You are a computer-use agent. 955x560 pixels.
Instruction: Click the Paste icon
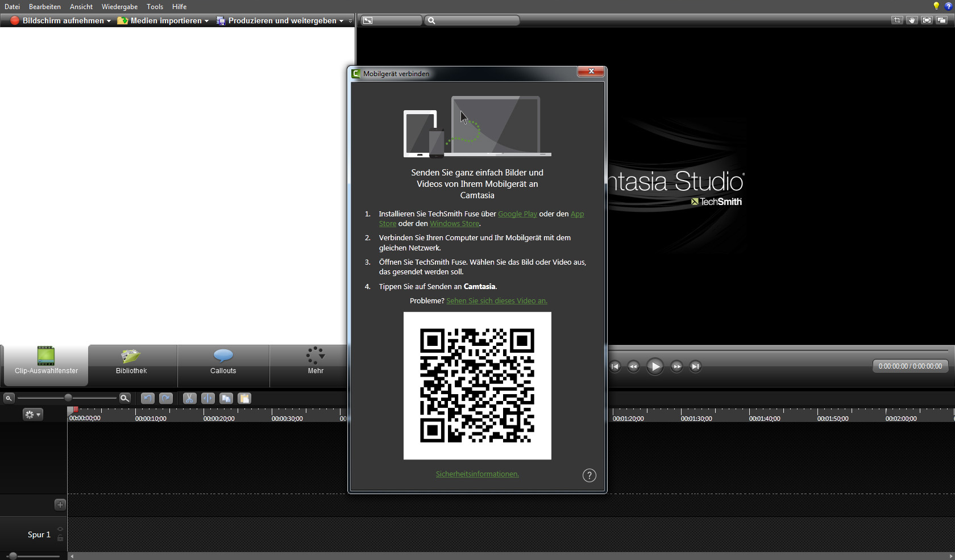click(244, 398)
